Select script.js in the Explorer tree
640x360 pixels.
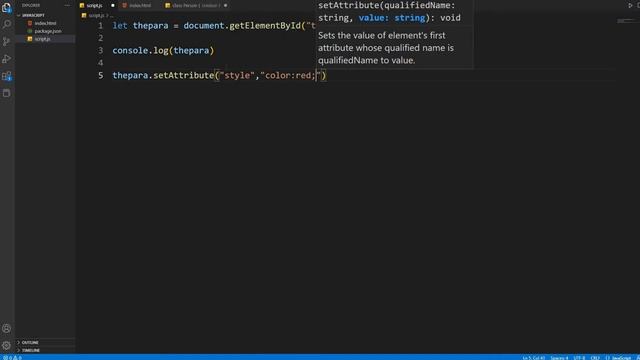click(45, 39)
